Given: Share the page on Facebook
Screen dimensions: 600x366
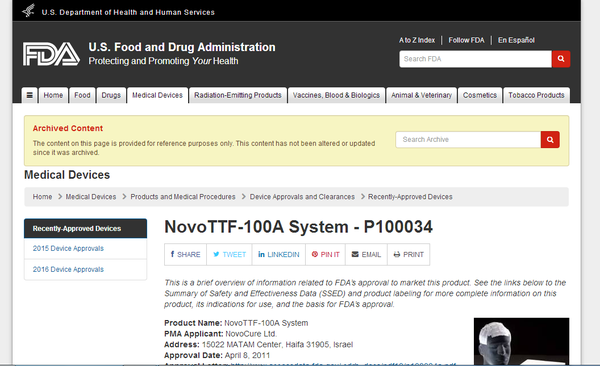Looking at the screenshot, I should pyautogui.click(x=186, y=255).
